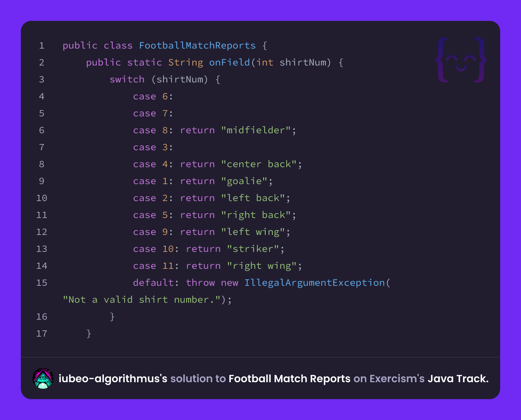Screen dimensions: 521x420
Task: Click the case 6: label
Action: click(x=153, y=96)
